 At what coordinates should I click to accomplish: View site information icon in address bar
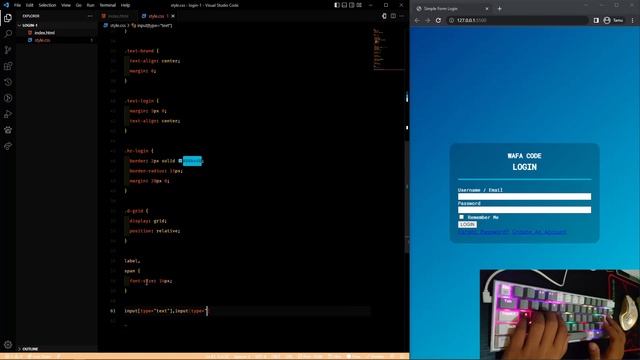[451, 20]
